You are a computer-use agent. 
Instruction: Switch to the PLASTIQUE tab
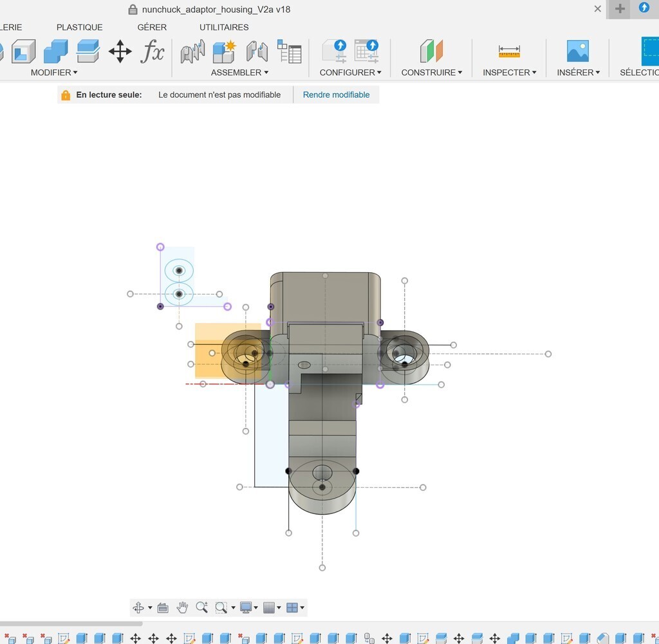click(x=79, y=27)
